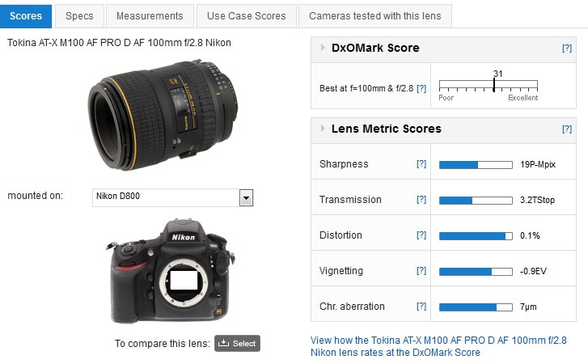Open the Measurements tab
Image resolution: width=588 pixels, height=364 pixels.
pyautogui.click(x=150, y=16)
